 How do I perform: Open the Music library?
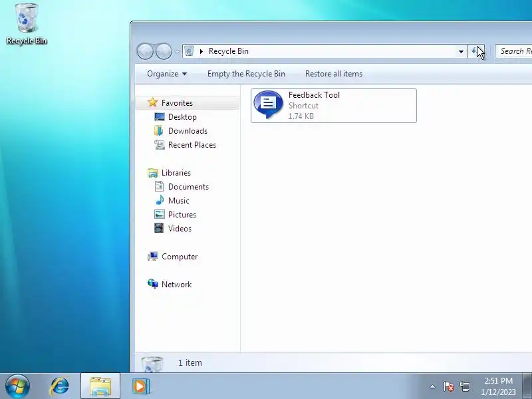178,201
